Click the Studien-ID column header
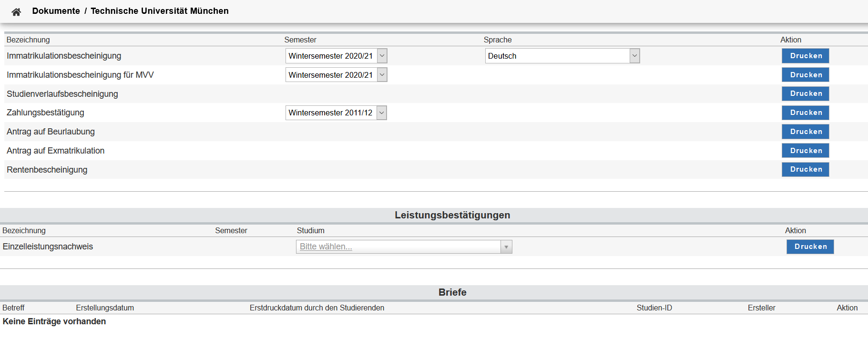The image size is (868, 340). tap(654, 308)
